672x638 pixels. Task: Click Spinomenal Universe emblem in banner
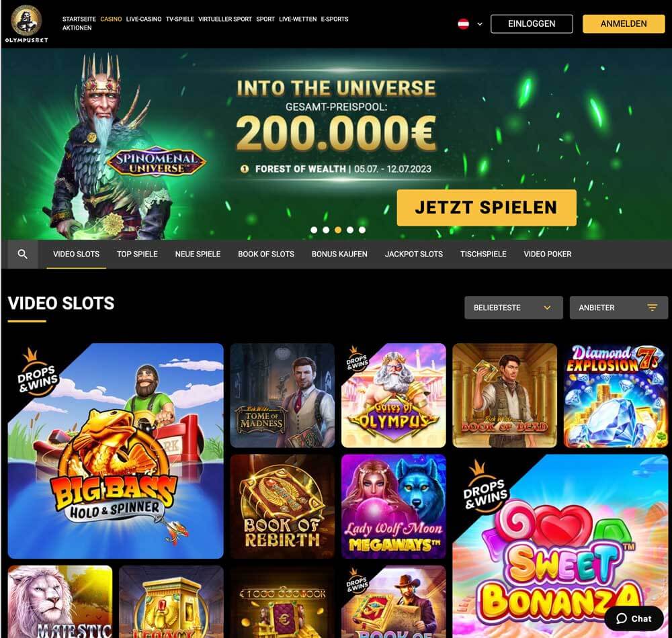pos(157,163)
